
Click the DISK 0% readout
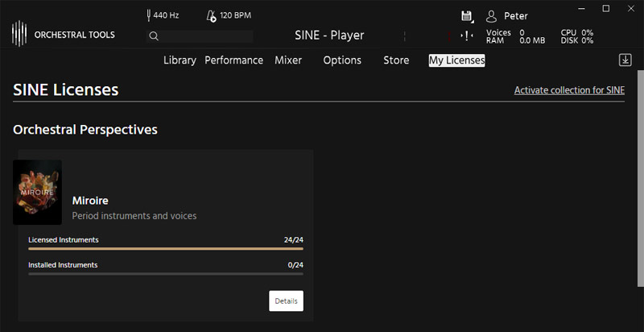(577, 40)
